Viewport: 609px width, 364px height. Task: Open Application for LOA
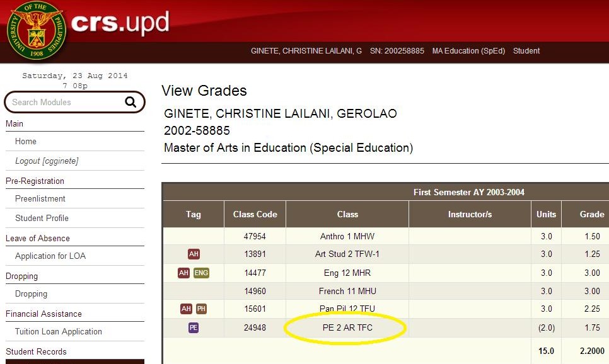coord(50,256)
